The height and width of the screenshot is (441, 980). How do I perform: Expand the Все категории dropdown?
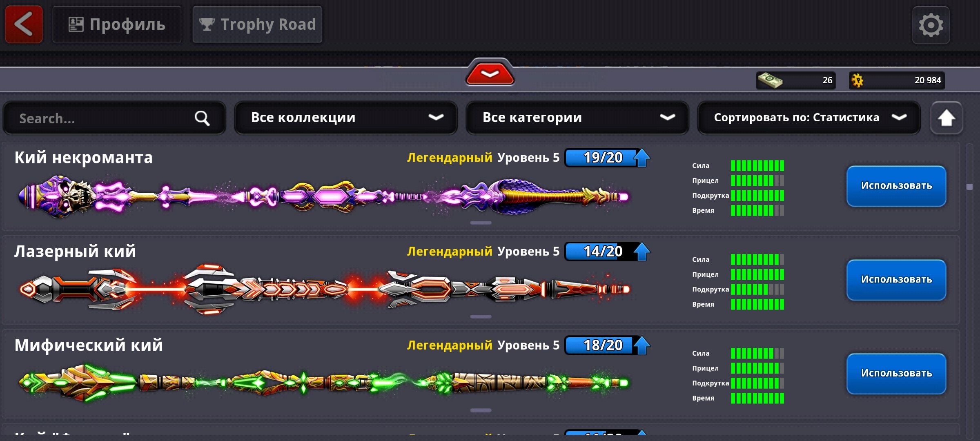(577, 118)
